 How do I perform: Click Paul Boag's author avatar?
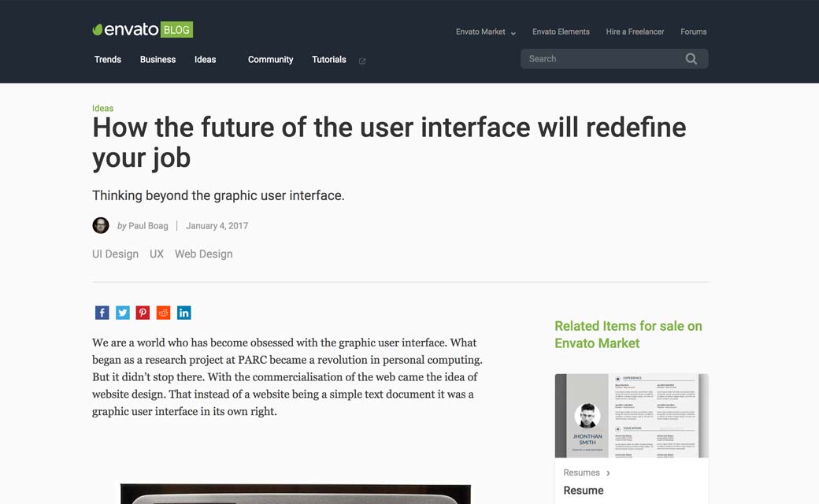pos(101,226)
